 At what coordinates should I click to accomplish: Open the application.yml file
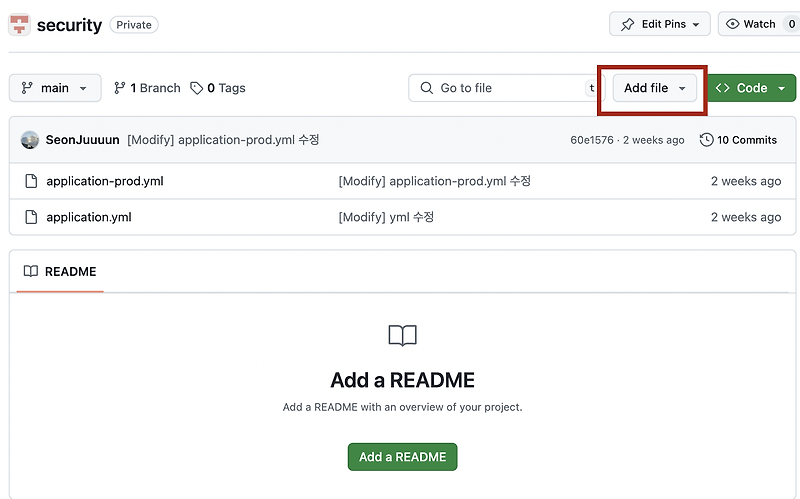click(x=89, y=217)
